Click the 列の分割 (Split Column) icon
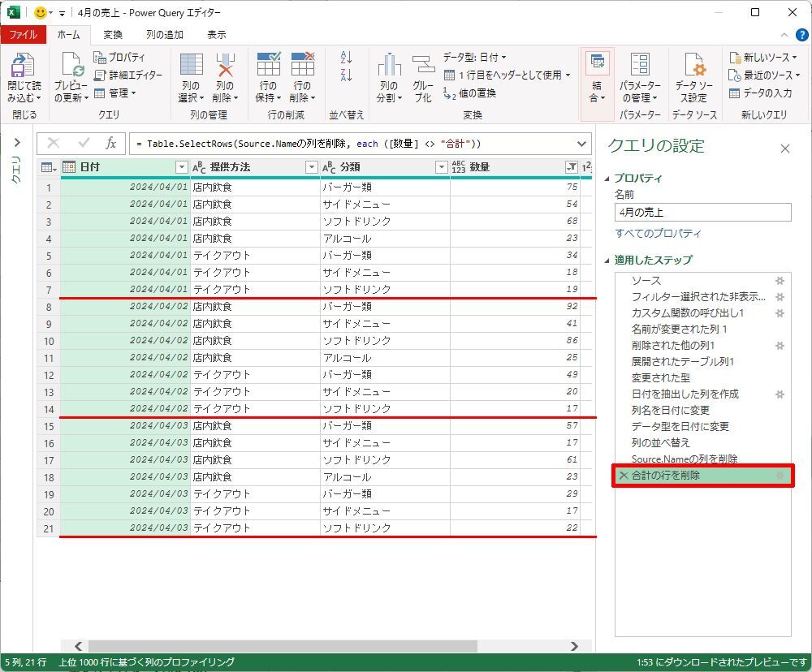This screenshot has height=672, width=812. (x=389, y=67)
